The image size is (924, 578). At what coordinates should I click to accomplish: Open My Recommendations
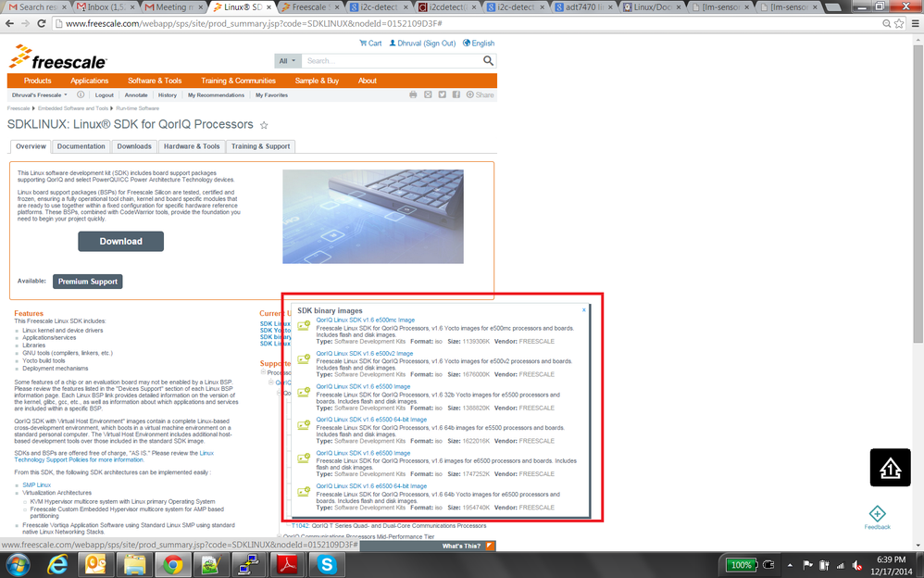pos(216,95)
